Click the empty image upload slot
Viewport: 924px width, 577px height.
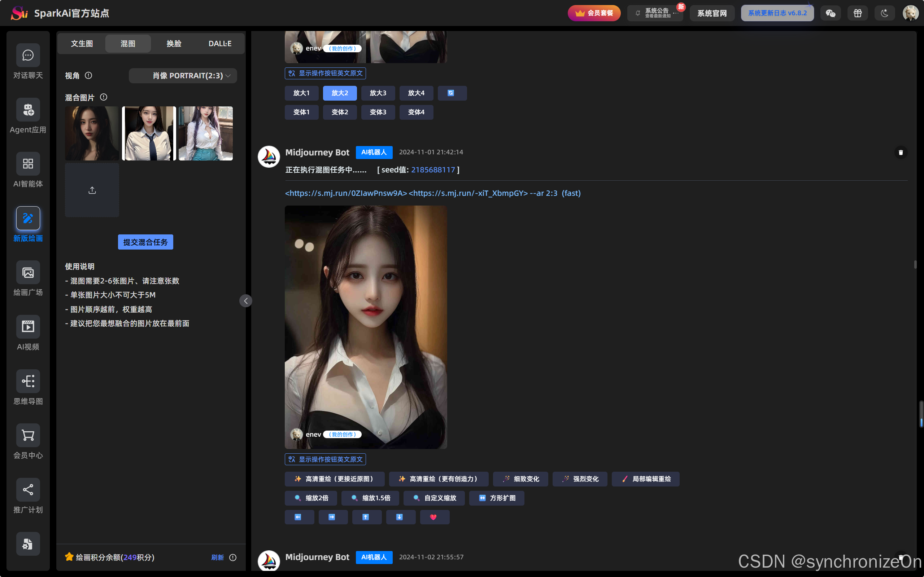tap(92, 190)
